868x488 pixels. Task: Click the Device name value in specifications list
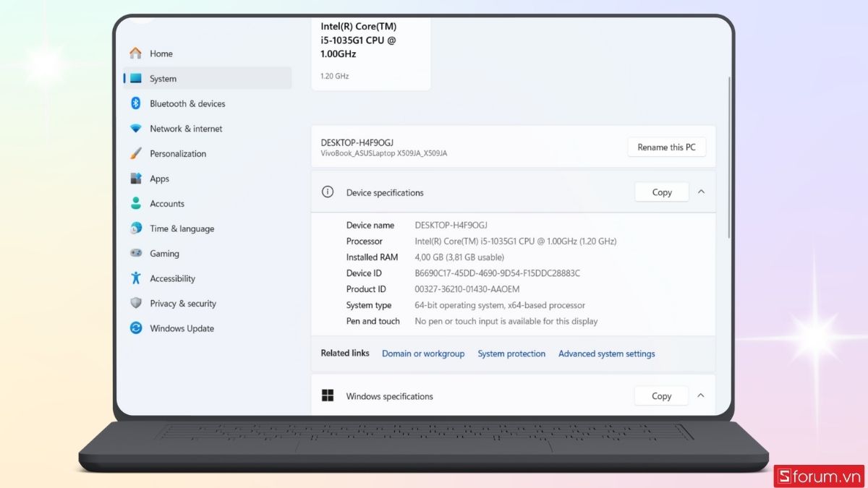451,226
